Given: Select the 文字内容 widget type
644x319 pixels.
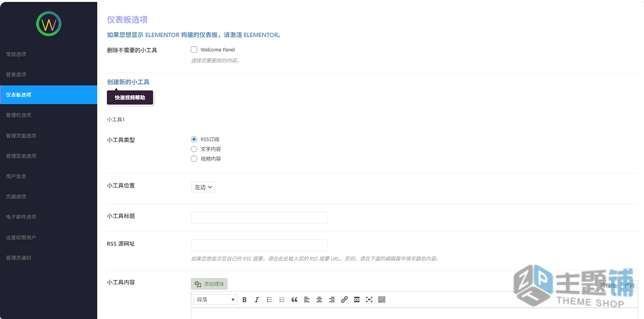Looking at the screenshot, I should pyautogui.click(x=194, y=149).
